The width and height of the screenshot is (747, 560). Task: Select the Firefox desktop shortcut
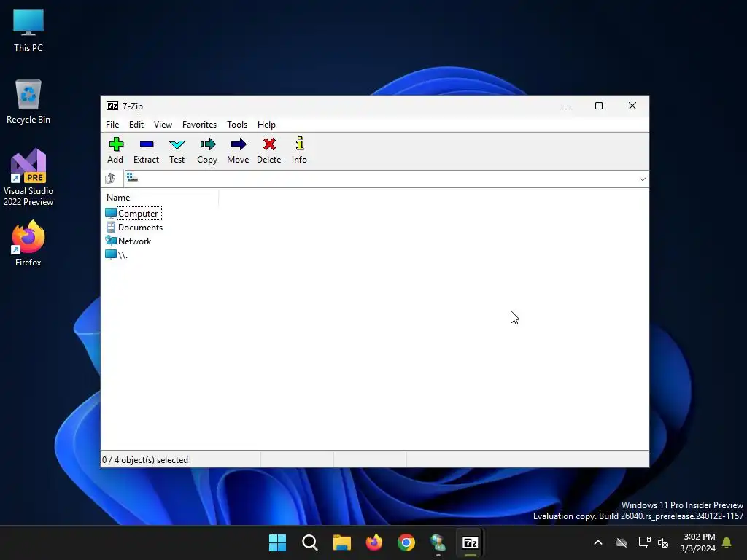tap(28, 244)
